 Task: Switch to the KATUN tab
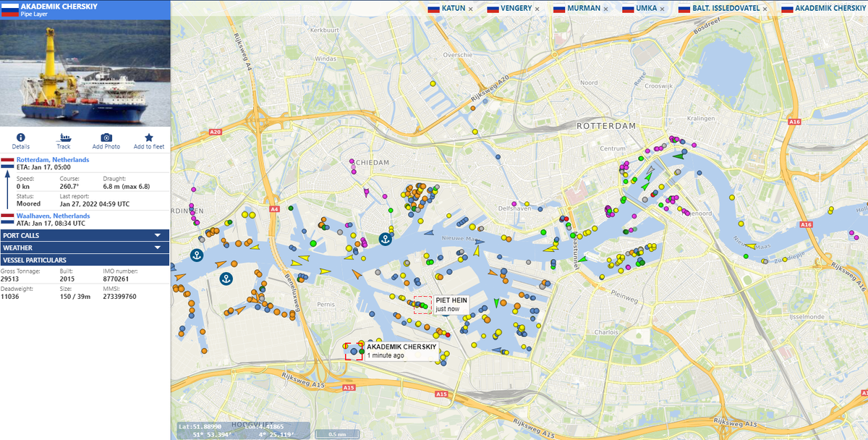(x=453, y=9)
